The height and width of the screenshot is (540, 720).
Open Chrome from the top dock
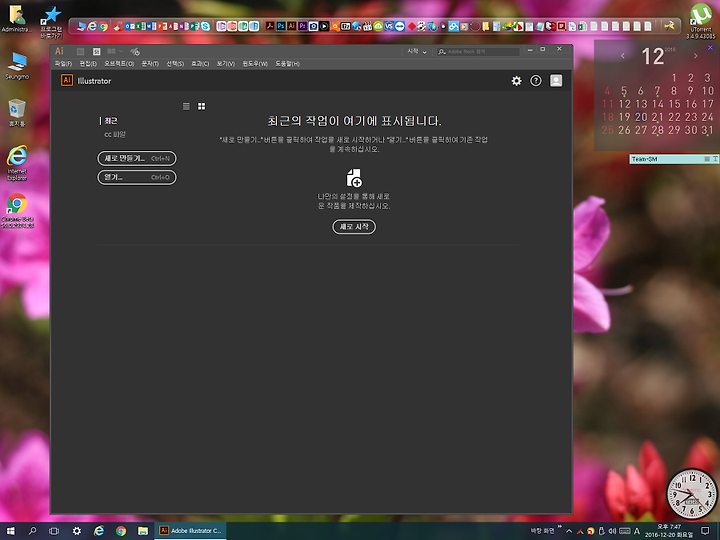click(x=103, y=26)
